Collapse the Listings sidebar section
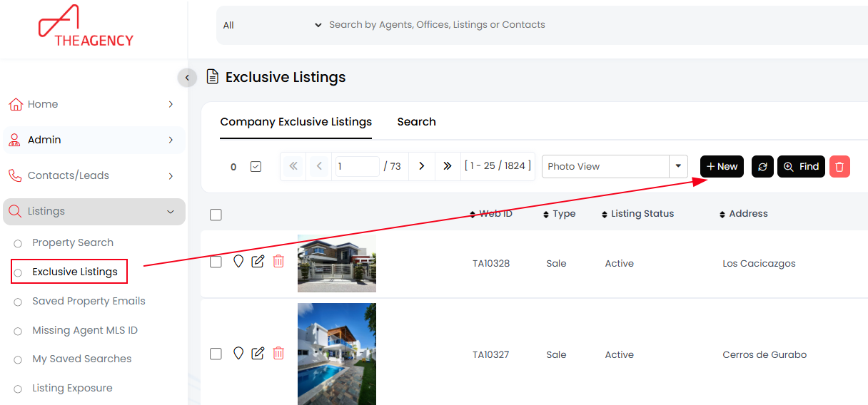868x405 pixels. click(171, 212)
